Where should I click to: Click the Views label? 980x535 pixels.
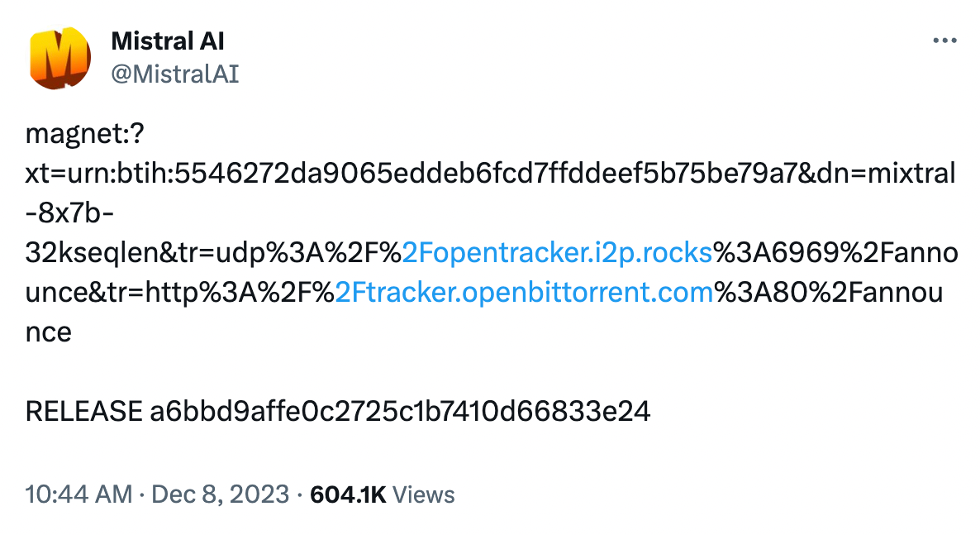pos(423,494)
